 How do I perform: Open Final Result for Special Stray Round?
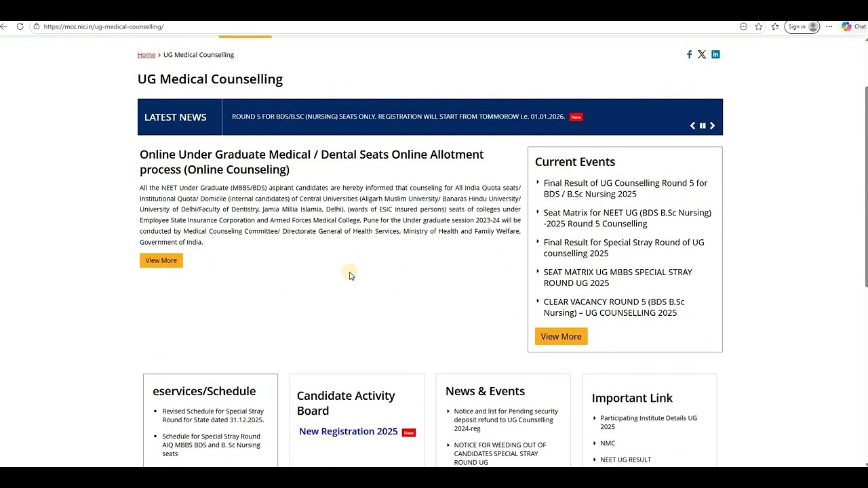pyautogui.click(x=624, y=248)
